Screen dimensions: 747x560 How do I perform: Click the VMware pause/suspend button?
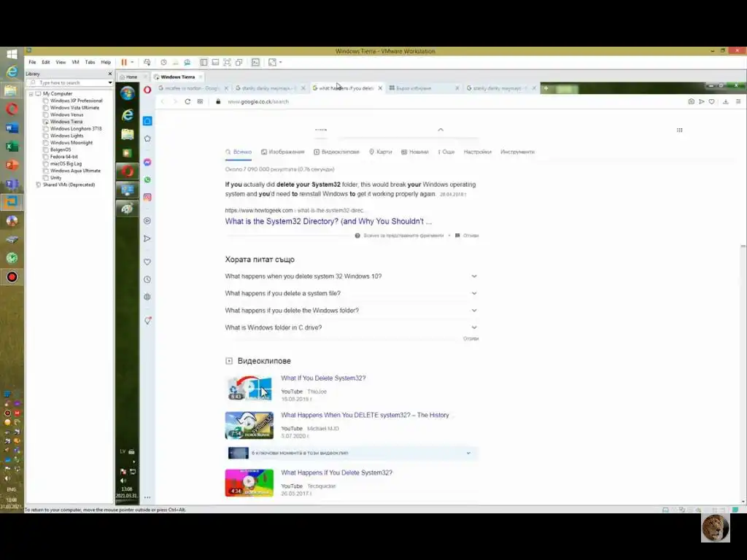point(124,63)
